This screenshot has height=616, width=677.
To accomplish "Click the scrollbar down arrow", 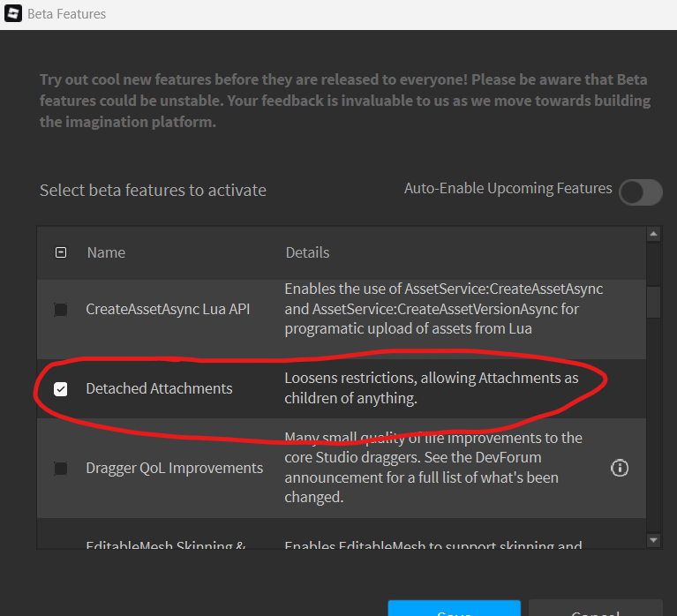I will [654, 540].
